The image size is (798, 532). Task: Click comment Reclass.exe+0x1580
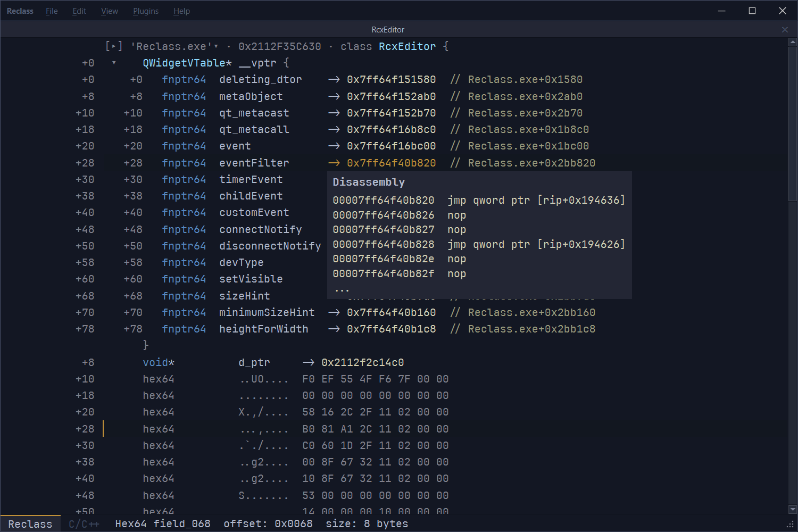click(516, 80)
